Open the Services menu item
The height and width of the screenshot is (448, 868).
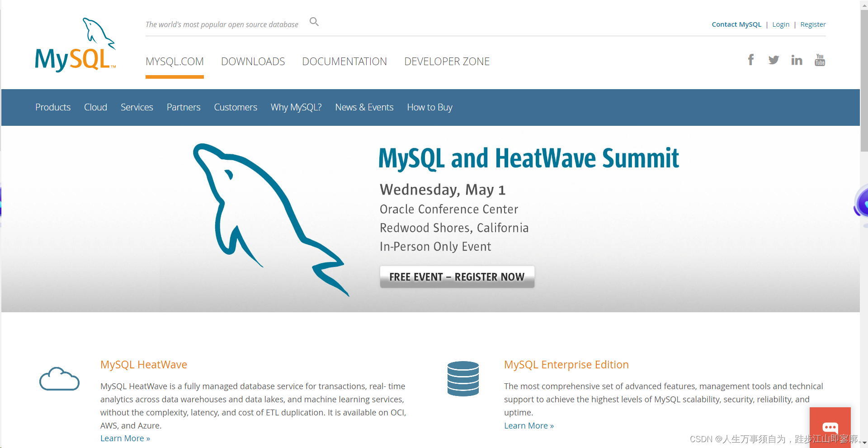[x=137, y=107]
